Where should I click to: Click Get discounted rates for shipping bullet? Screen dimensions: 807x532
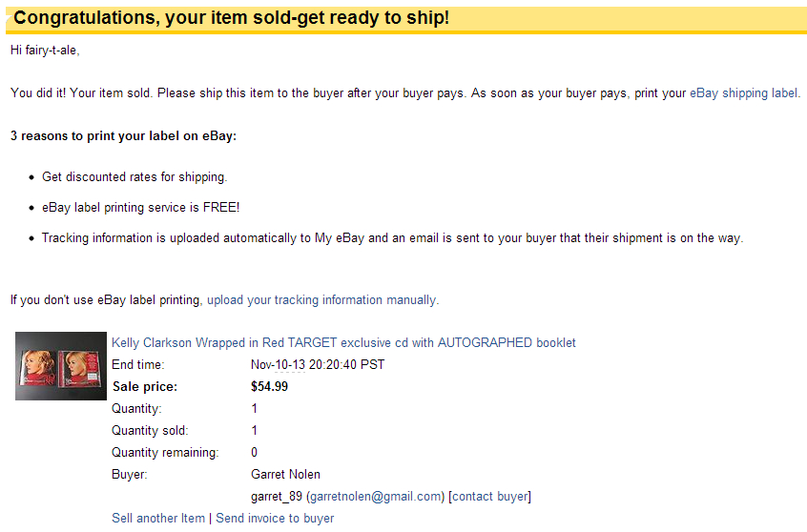pos(134,177)
